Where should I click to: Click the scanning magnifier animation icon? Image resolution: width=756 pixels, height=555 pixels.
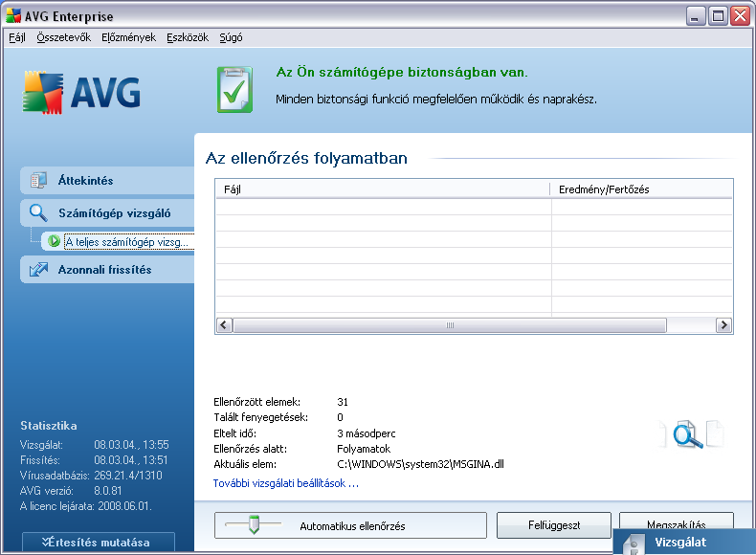[x=687, y=434]
